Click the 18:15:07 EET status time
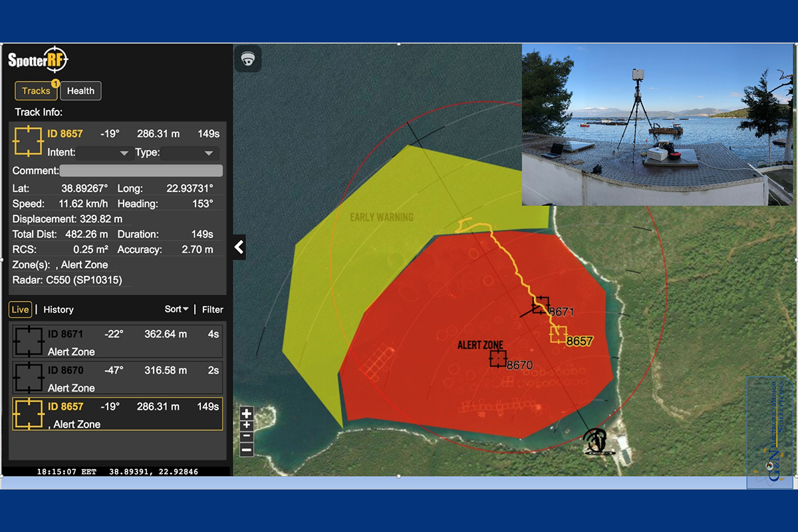 [66, 471]
